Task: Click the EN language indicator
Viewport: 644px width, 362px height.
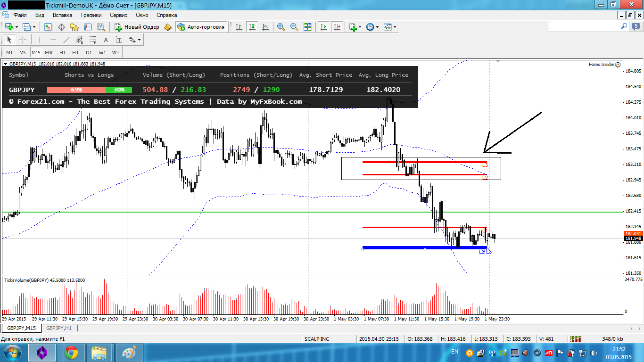Action: point(454,352)
